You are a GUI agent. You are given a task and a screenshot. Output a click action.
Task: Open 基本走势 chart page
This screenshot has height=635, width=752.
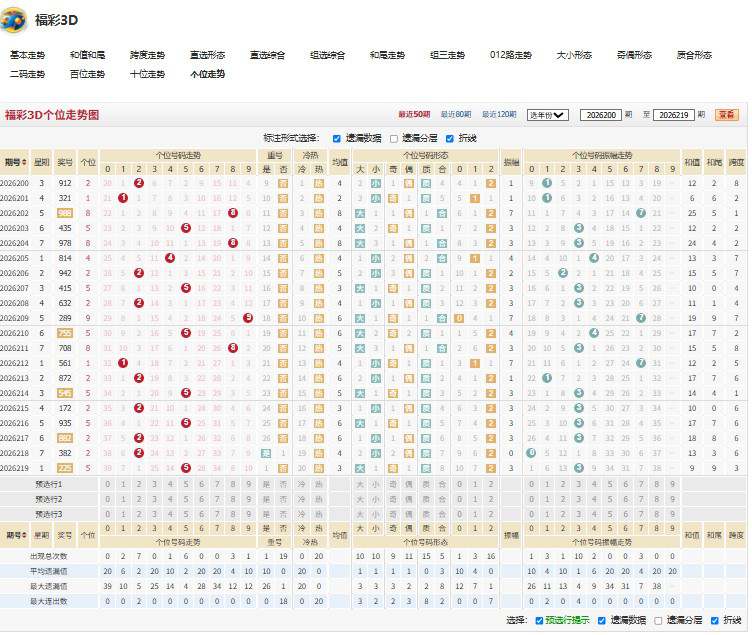coord(27,55)
